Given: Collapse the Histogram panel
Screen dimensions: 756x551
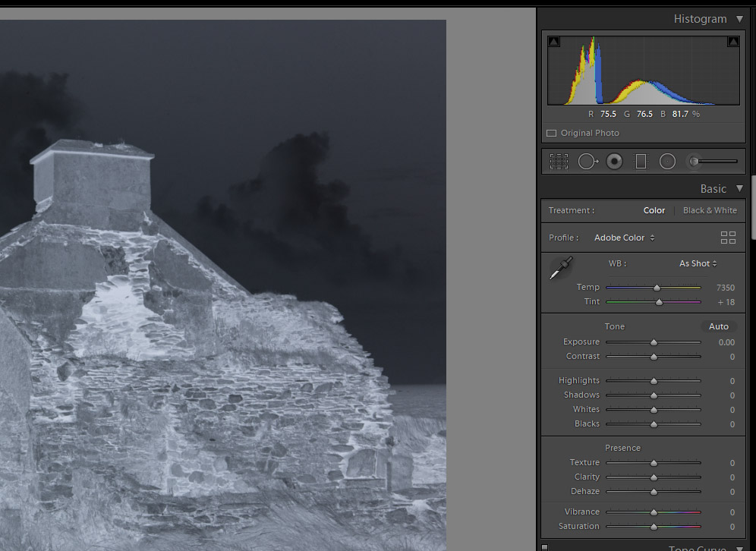Looking at the screenshot, I should 740,19.
